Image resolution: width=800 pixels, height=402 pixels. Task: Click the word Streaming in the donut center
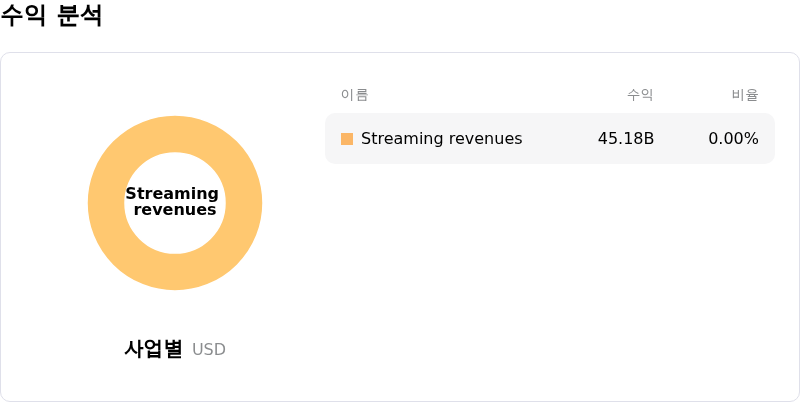point(172,194)
